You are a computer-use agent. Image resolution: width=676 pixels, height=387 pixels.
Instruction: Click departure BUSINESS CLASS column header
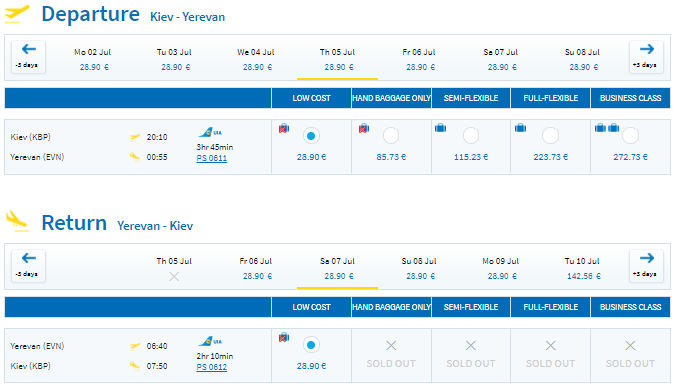click(630, 98)
